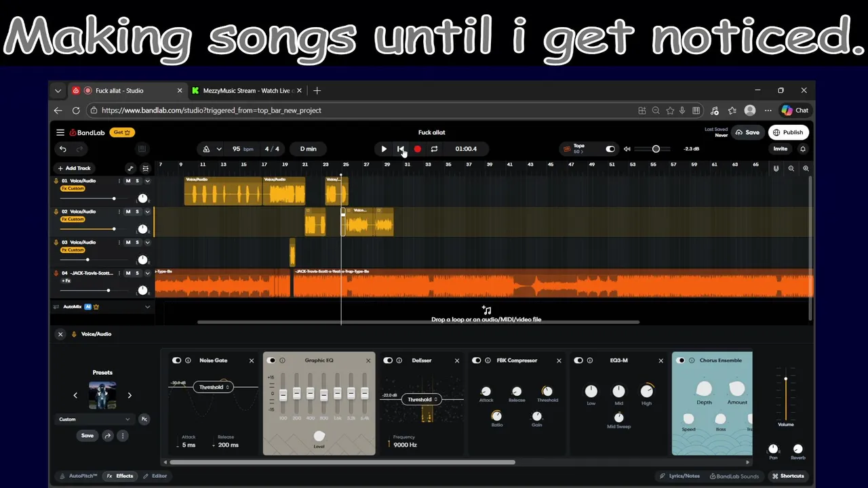Remove the EQ3-M effect

[661, 361]
